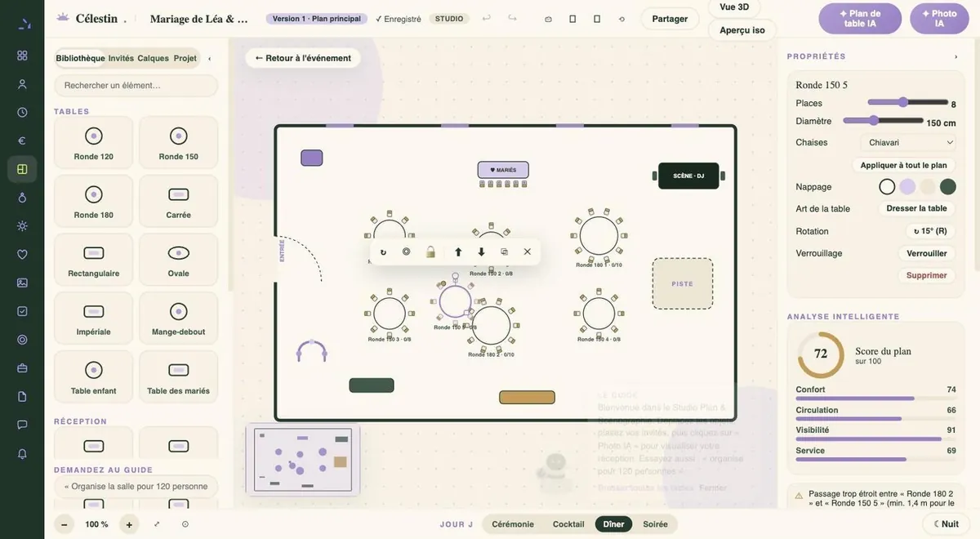The width and height of the screenshot is (980, 539).
Task: Choose the white nappage swatch
Action: 887,187
